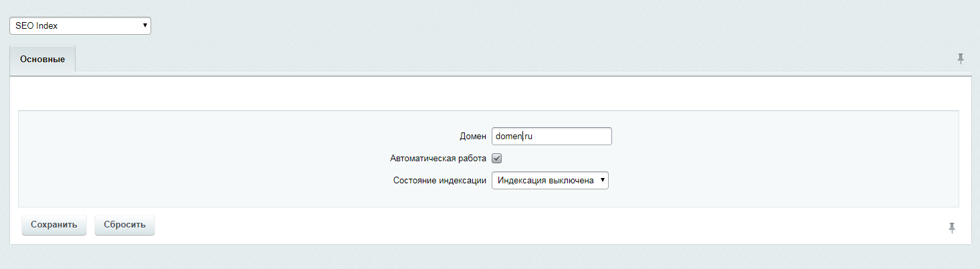The width and height of the screenshot is (980, 269).
Task: Click the Автоматическая работа label
Action: [x=438, y=159]
